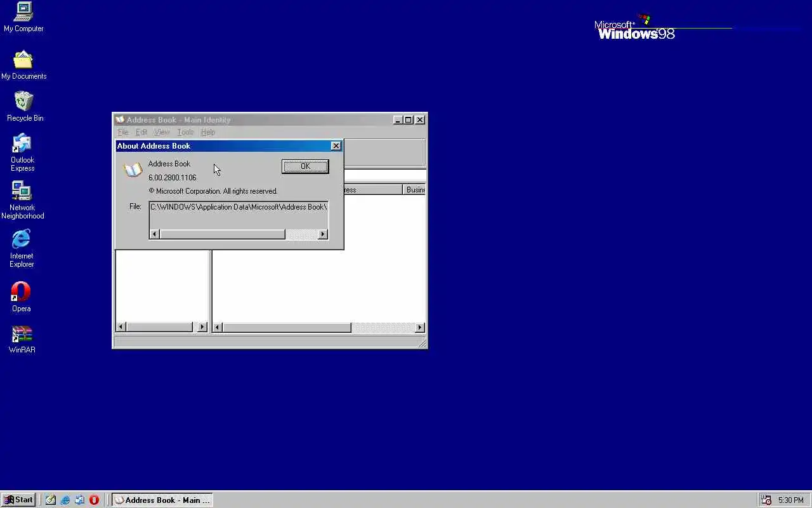Viewport: 812px width, 508px height.
Task: Launch Opera from quick launch bar
Action: tap(95, 500)
